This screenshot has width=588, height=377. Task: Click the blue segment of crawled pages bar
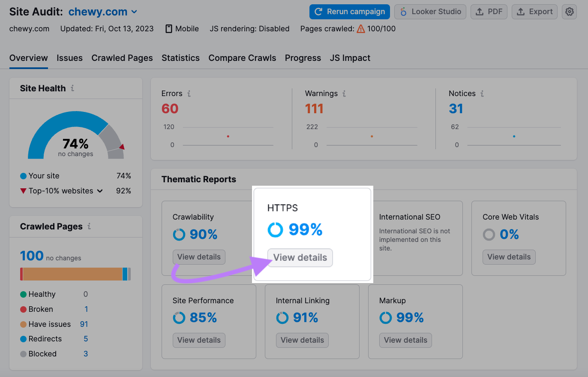125,274
